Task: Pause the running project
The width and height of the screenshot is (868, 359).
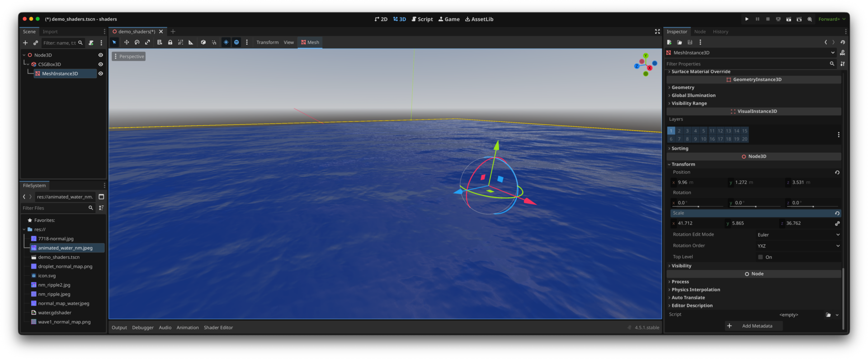Action: (x=757, y=19)
